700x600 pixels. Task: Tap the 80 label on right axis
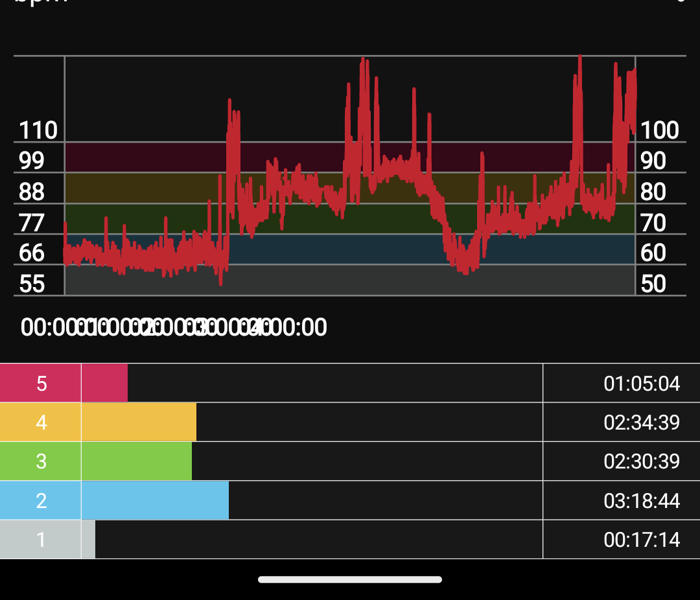pyautogui.click(x=653, y=192)
